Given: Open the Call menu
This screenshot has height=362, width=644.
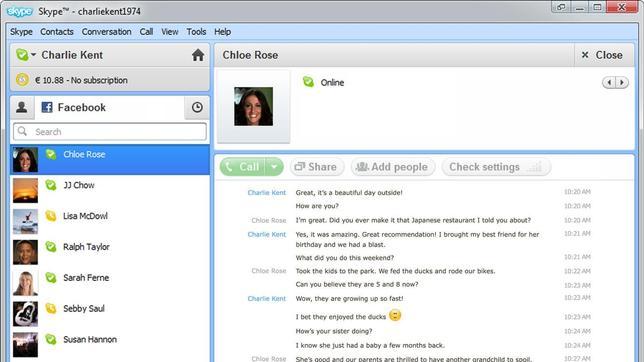Looking at the screenshot, I should pyautogui.click(x=146, y=32).
